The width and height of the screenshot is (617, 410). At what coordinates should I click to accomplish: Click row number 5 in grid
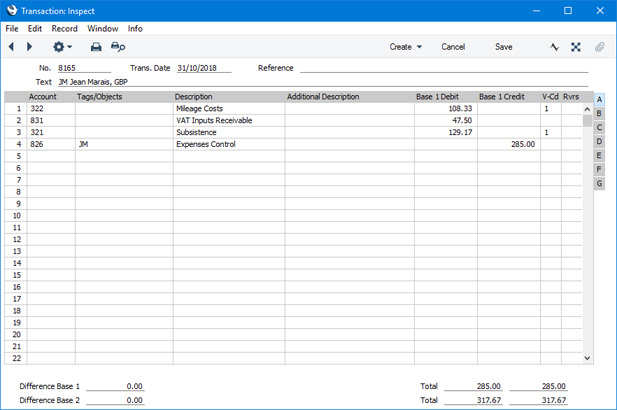pyautogui.click(x=18, y=156)
